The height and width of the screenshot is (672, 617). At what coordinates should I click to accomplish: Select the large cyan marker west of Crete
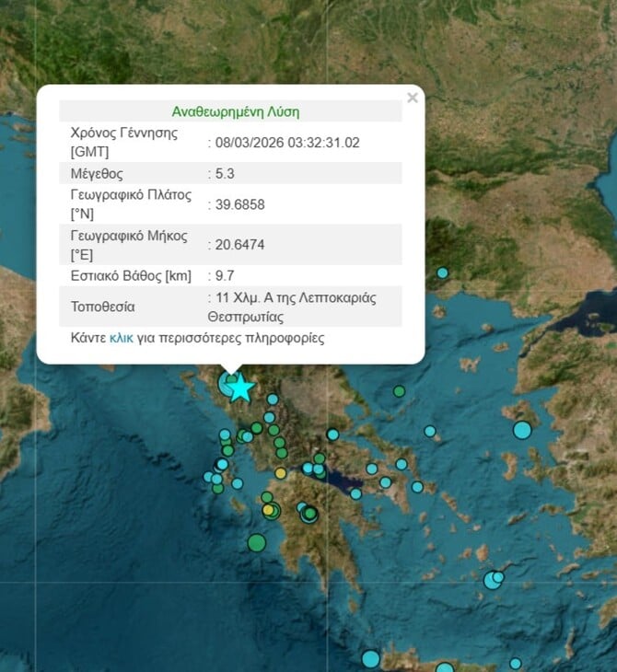(x=371, y=659)
